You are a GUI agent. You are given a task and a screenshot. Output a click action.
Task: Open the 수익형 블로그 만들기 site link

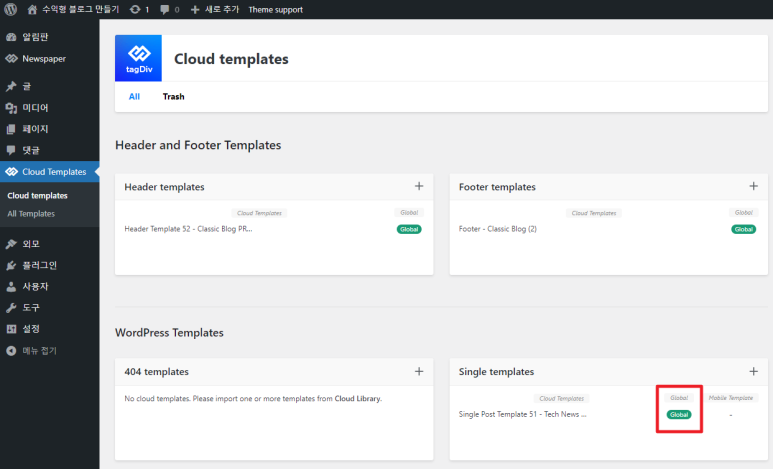pos(80,9)
